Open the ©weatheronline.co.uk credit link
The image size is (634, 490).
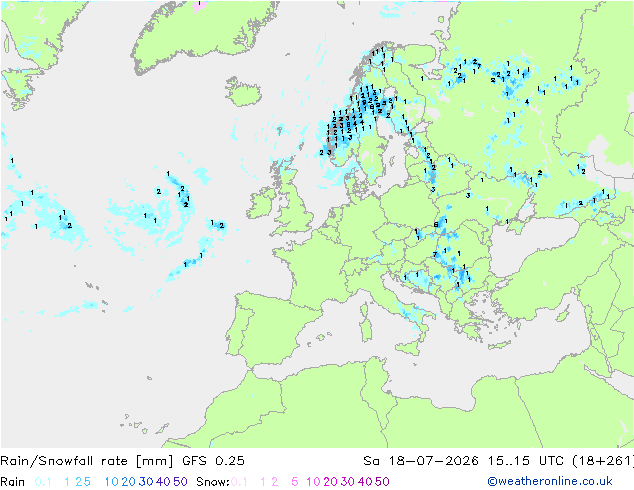(x=550, y=481)
